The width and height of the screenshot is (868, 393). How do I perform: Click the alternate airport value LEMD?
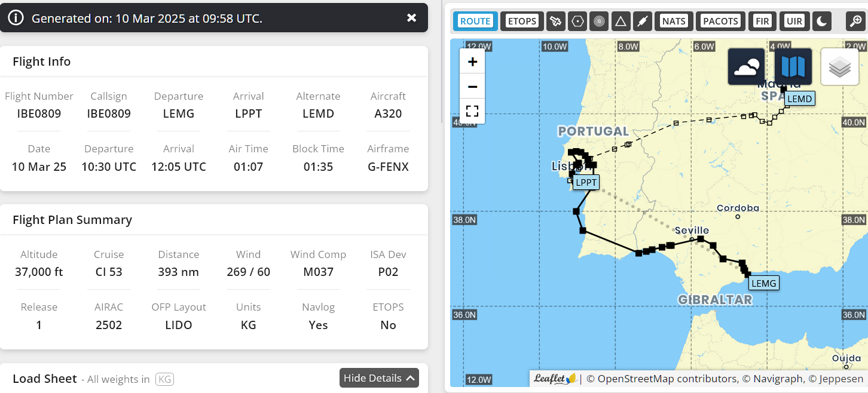[318, 113]
